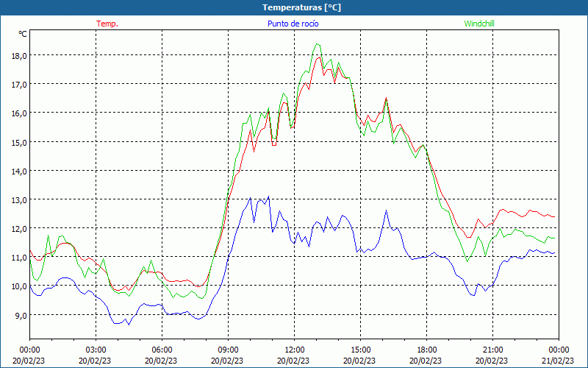Click the 18,0 y-axis value
This screenshot has width=588, height=368.
(x=19, y=56)
